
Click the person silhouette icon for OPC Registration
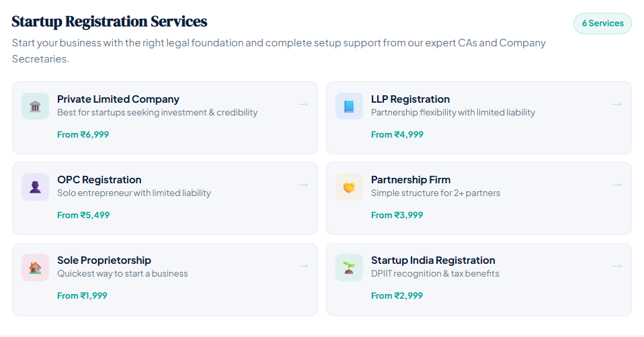[x=35, y=187]
